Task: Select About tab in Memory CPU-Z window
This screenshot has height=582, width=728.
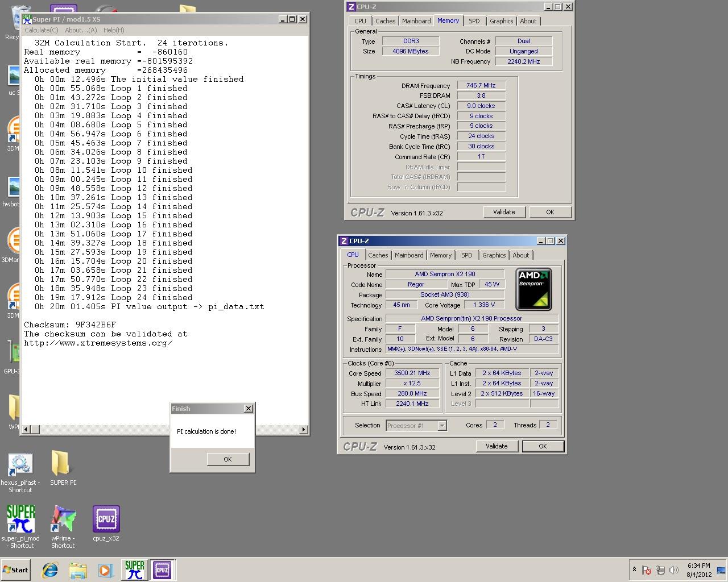Action: (528, 21)
